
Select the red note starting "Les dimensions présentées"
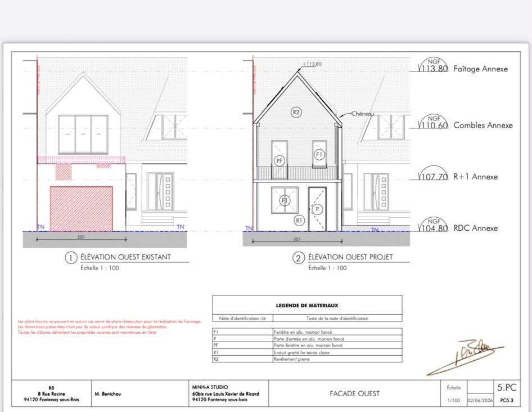[x=92, y=327]
